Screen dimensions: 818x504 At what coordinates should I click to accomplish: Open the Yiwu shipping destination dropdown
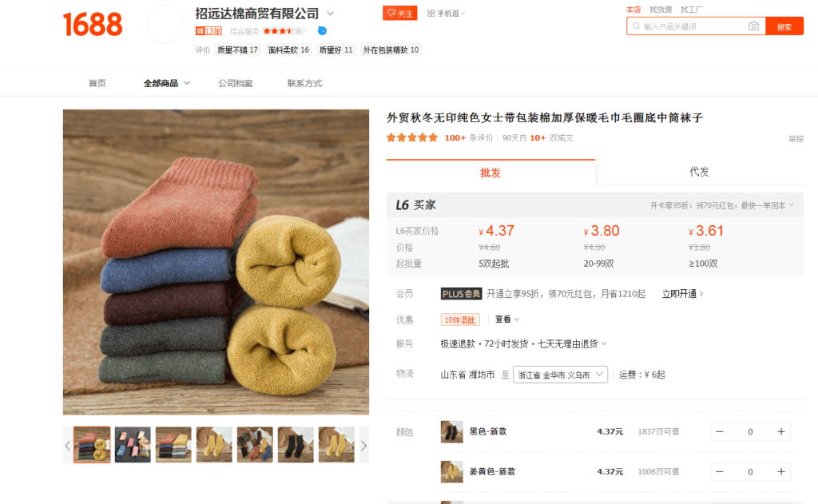click(560, 375)
